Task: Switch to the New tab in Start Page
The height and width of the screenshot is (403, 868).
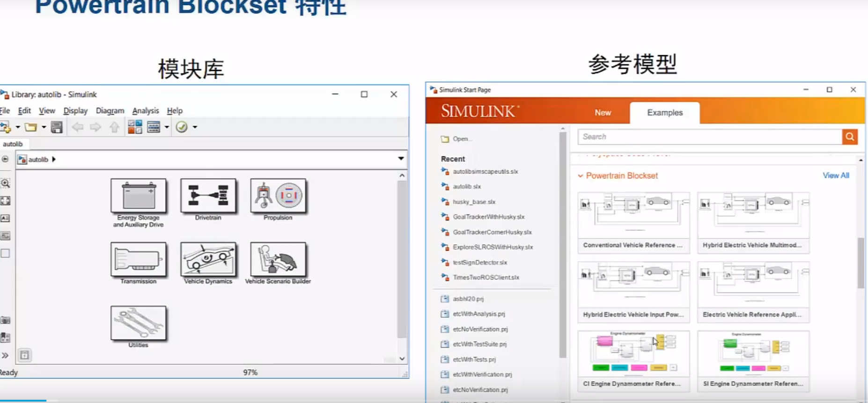Action: click(603, 112)
